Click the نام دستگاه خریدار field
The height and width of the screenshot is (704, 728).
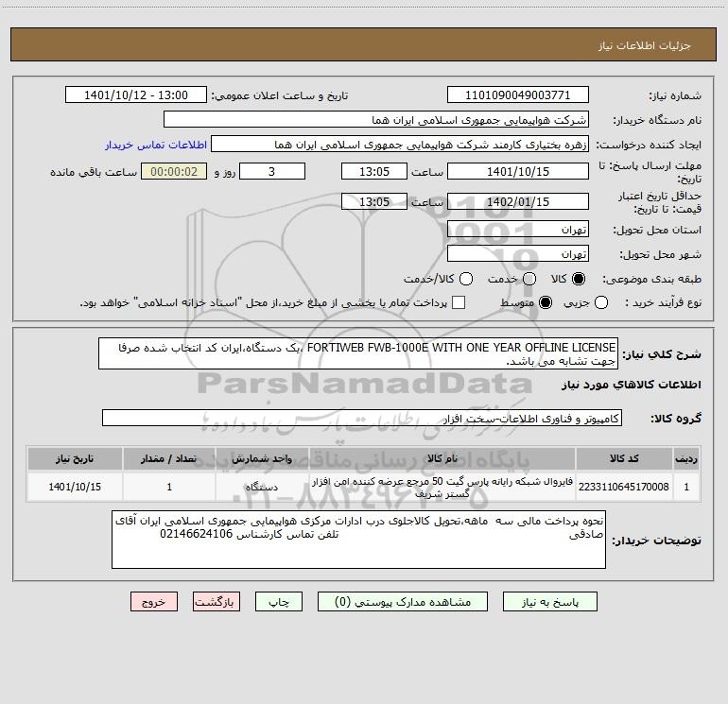pos(376,120)
